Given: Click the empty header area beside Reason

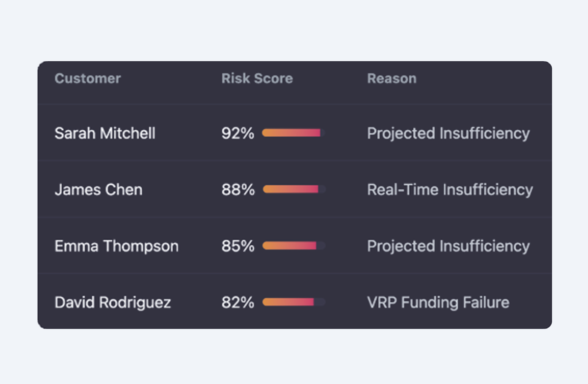Looking at the screenshot, I should point(484,78).
